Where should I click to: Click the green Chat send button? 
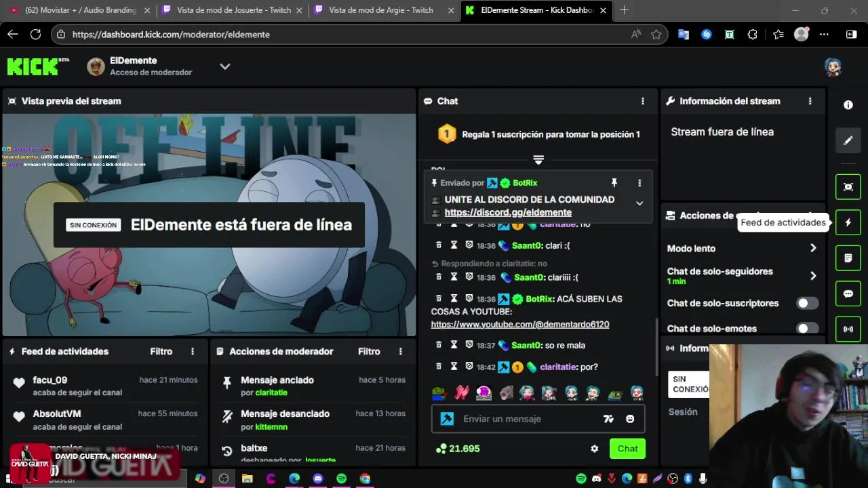(627, 449)
